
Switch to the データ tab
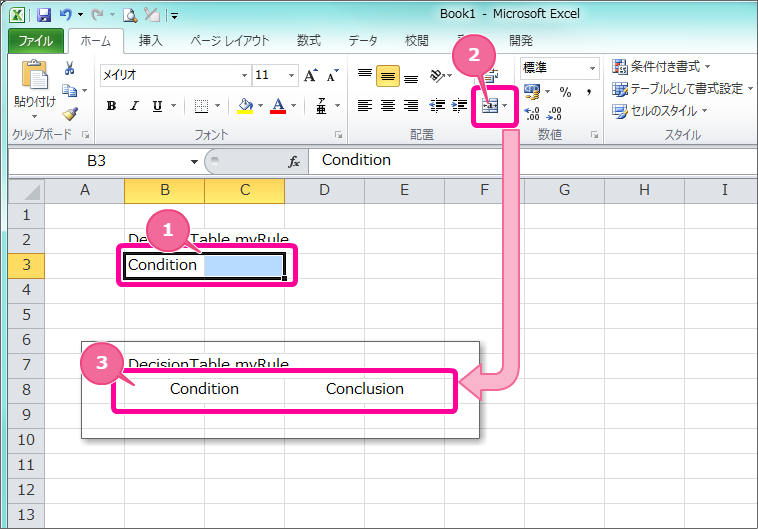click(363, 41)
